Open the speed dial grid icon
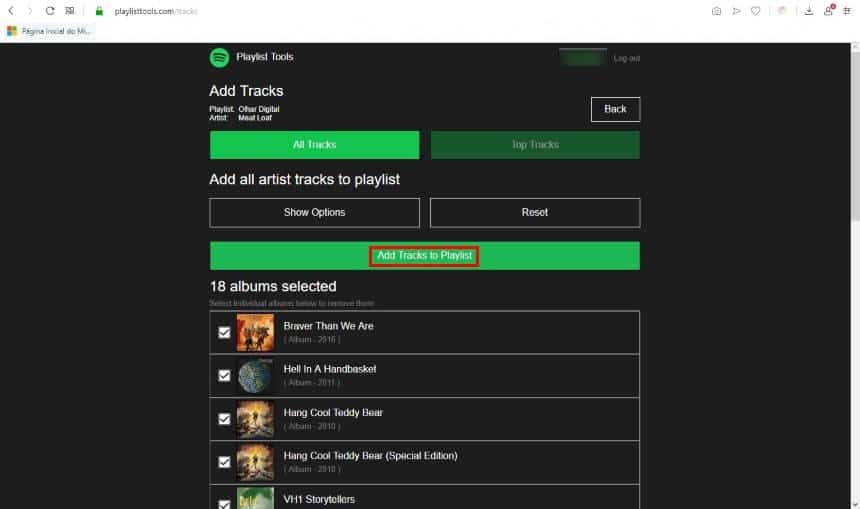Viewport: 860px width, 509px height. [x=70, y=10]
